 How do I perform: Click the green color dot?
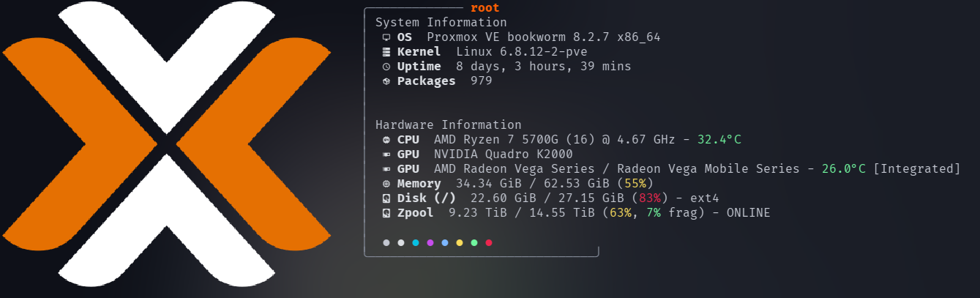pos(474,242)
